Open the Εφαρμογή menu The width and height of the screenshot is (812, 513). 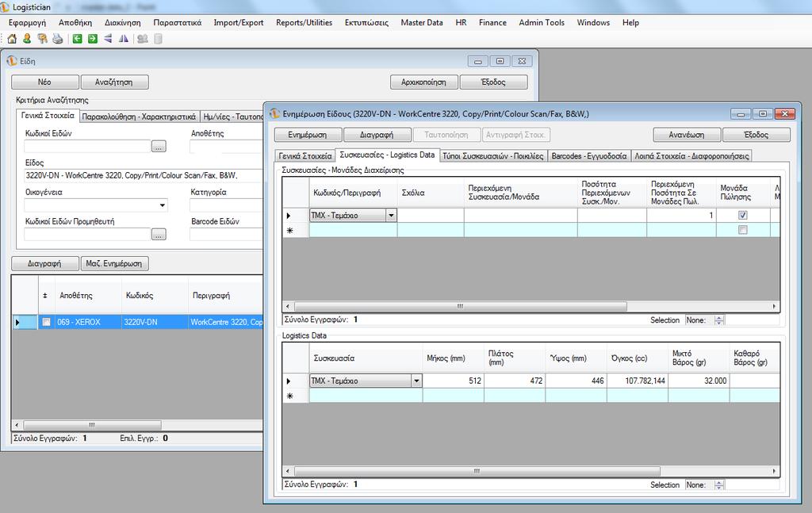coord(28,23)
